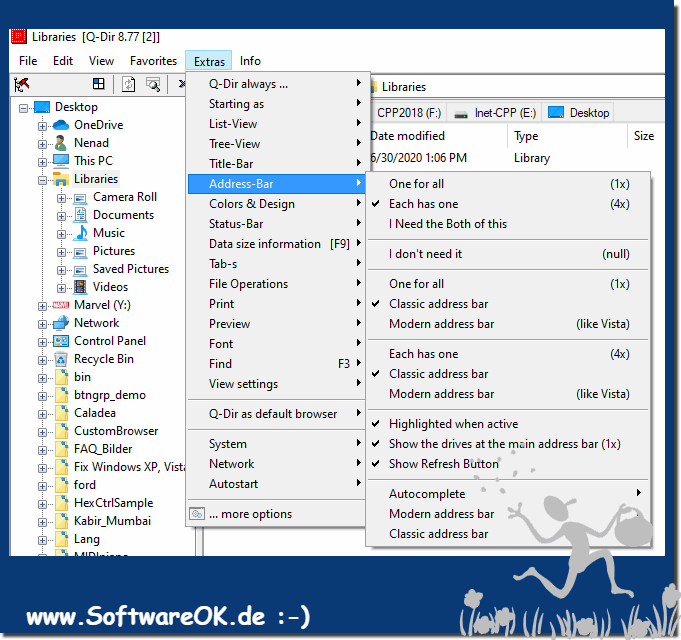Click the Nenad user icon in tree
Image resolution: width=681 pixels, height=640 pixels.
click(61, 143)
